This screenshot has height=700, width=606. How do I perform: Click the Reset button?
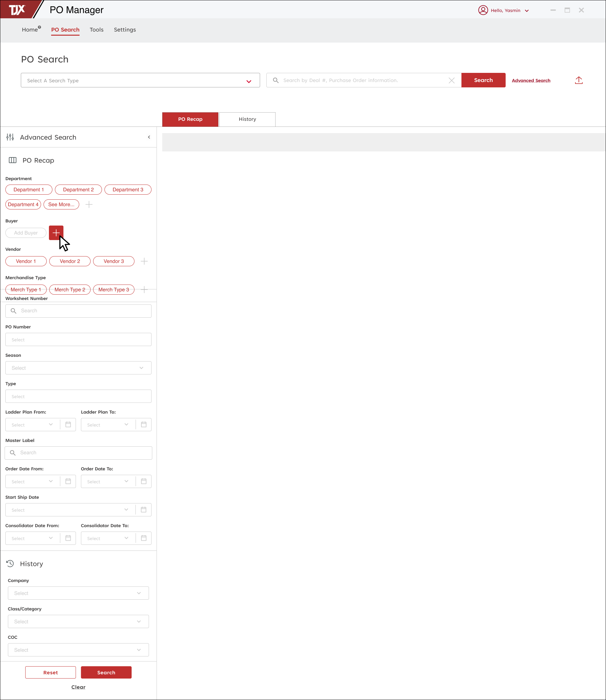tap(50, 673)
